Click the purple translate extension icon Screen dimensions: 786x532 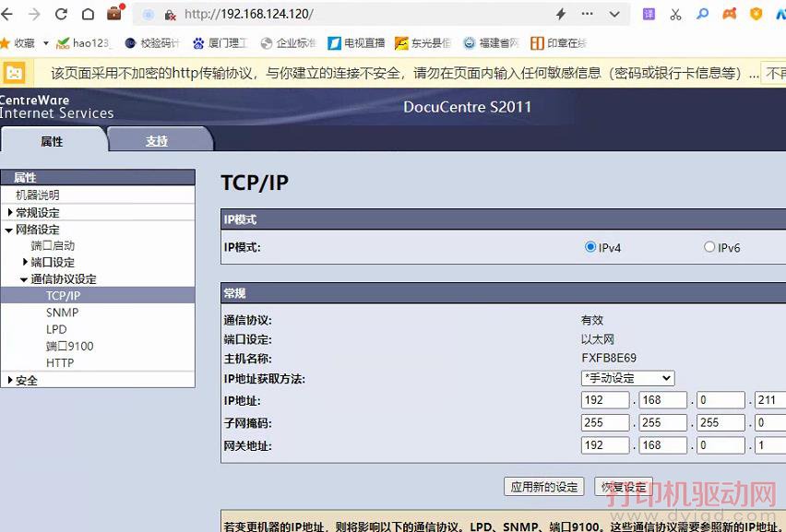pos(649,14)
